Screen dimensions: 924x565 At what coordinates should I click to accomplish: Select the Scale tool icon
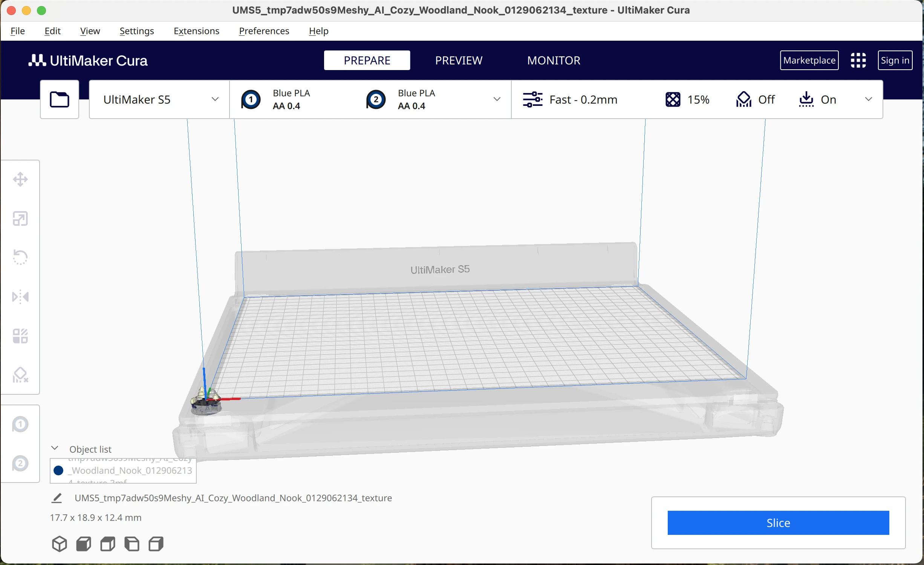tap(20, 218)
